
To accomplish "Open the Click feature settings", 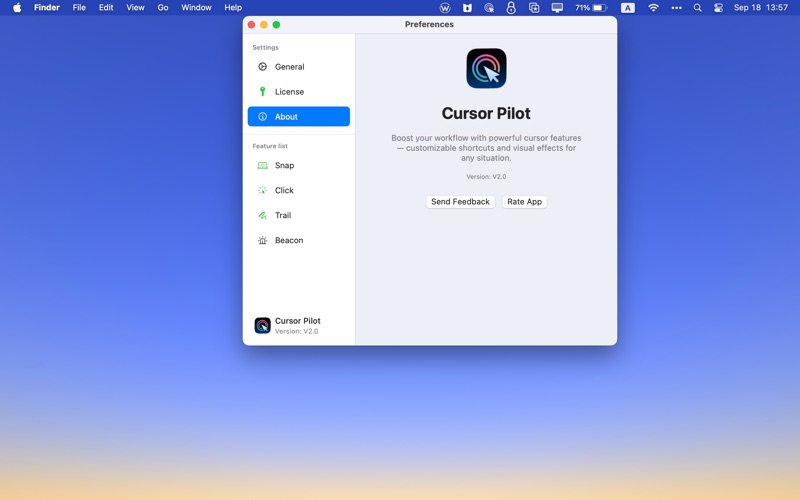I will click(x=298, y=190).
